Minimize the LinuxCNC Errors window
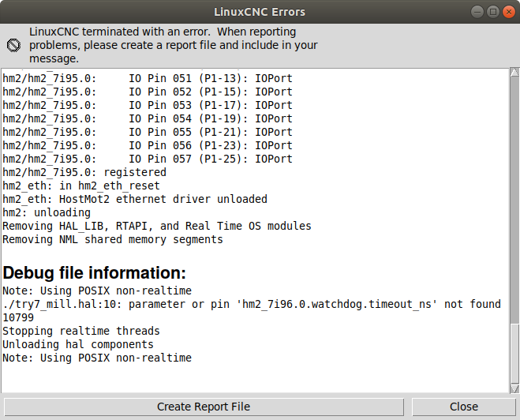Viewport: 520px width, 420px height. click(477, 12)
